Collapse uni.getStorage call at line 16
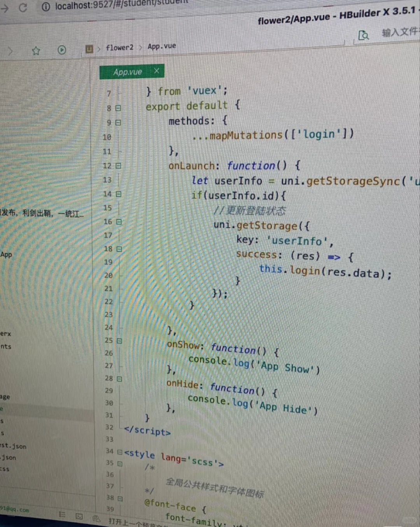This screenshot has height=527, width=420. pos(119,222)
